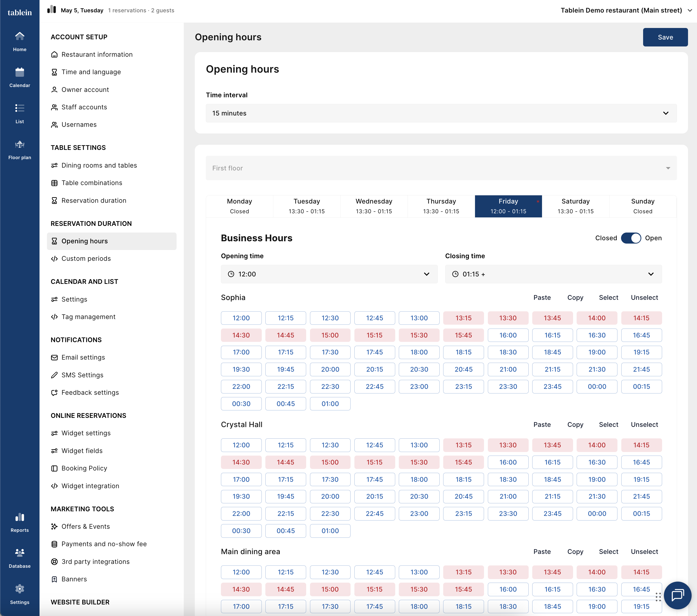Click the people icon for Staff accounts
This screenshot has height=616, width=697.
pyautogui.click(x=54, y=107)
